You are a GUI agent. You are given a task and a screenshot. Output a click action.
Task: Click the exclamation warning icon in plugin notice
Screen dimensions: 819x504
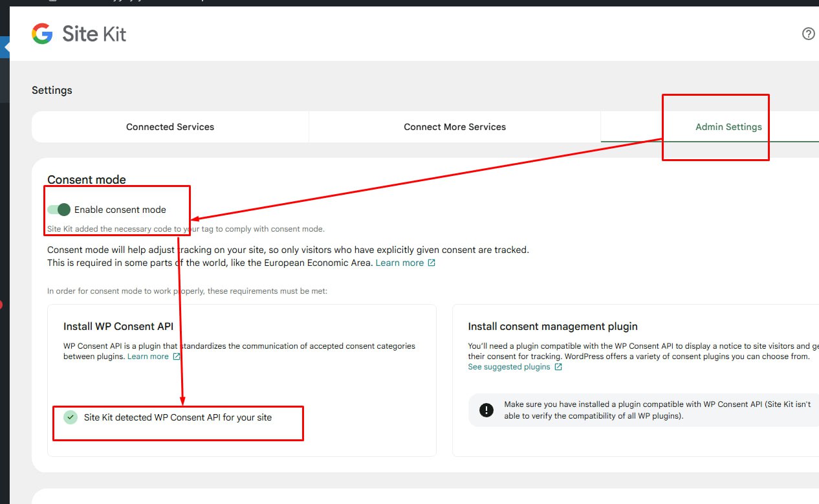(486, 410)
